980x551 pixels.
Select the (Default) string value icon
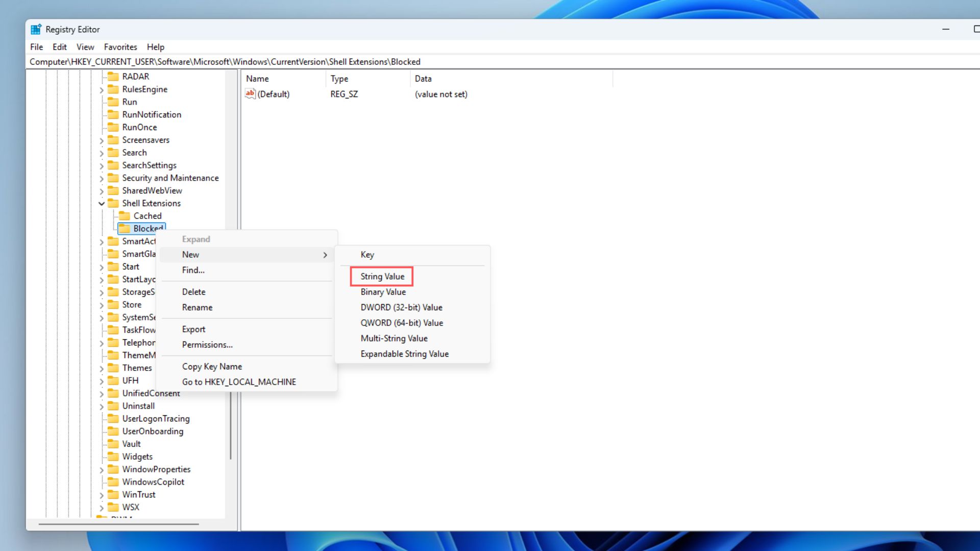(250, 94)
